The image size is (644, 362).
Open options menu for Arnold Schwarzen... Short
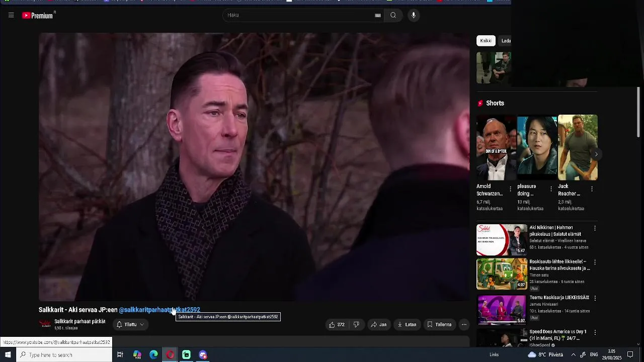(x=511, y=189)
